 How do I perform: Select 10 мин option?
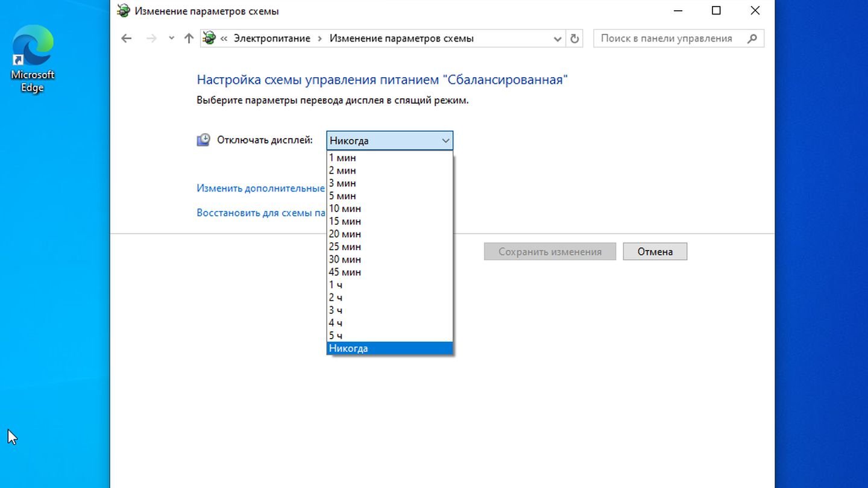390,208
